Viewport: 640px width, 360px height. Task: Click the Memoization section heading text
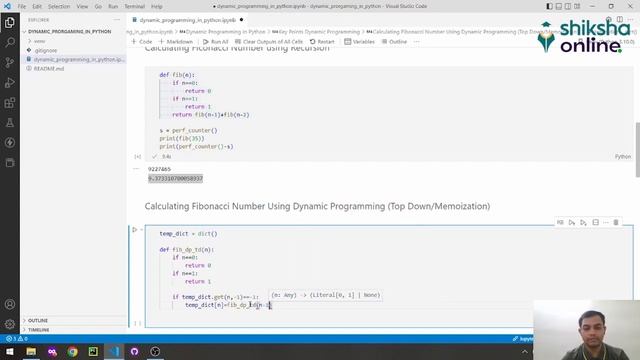317,206
